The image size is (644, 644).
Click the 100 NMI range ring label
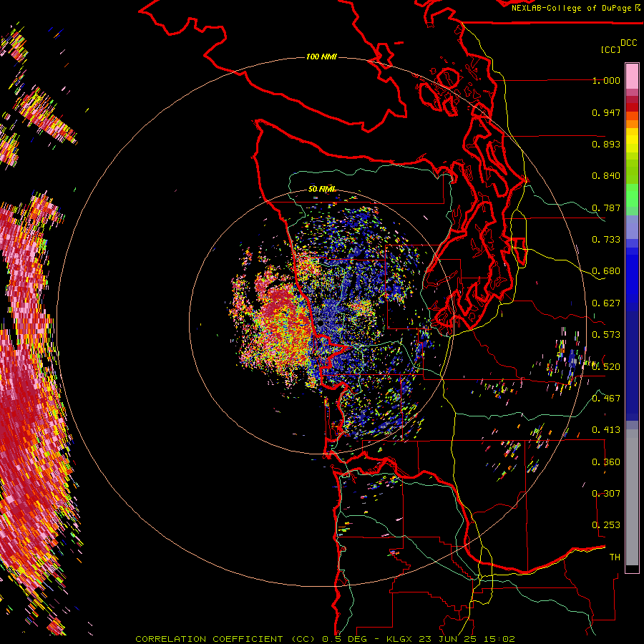click(x=321, y=57)
